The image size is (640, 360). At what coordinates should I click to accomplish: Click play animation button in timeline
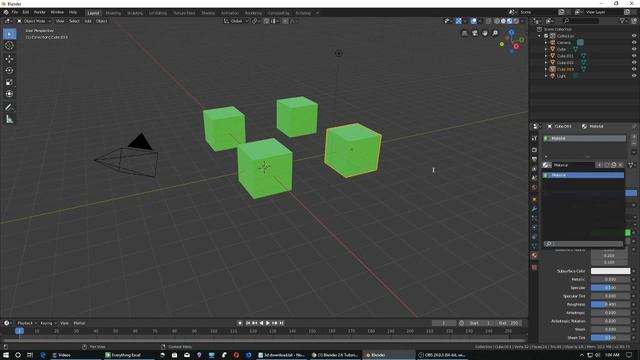(x=268, y=323)
